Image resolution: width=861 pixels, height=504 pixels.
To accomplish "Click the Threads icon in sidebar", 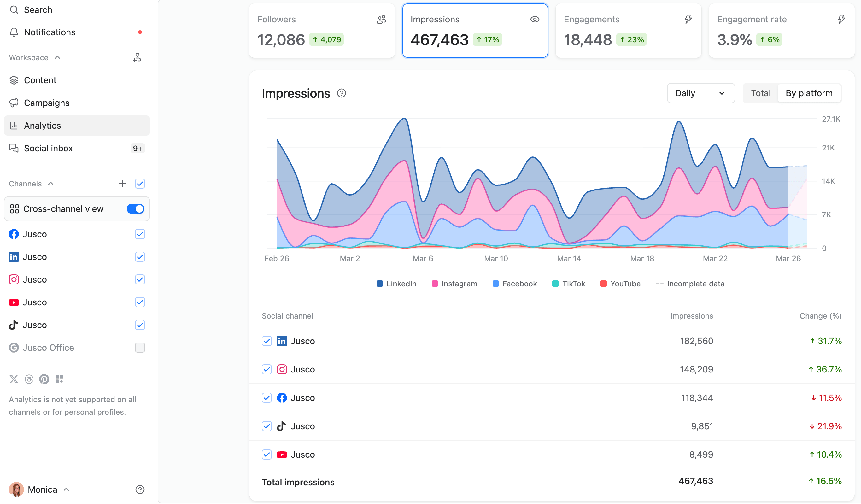I will click(29, 379).
